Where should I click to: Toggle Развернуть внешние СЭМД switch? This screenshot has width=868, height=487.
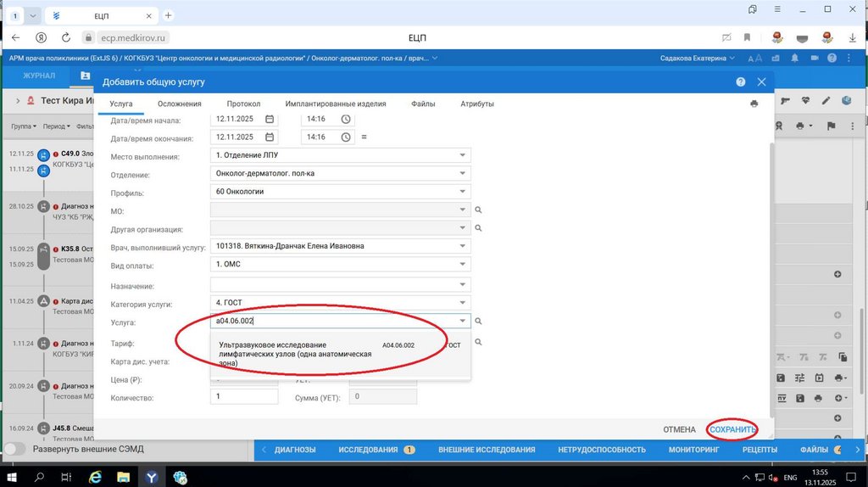(15, 449)
